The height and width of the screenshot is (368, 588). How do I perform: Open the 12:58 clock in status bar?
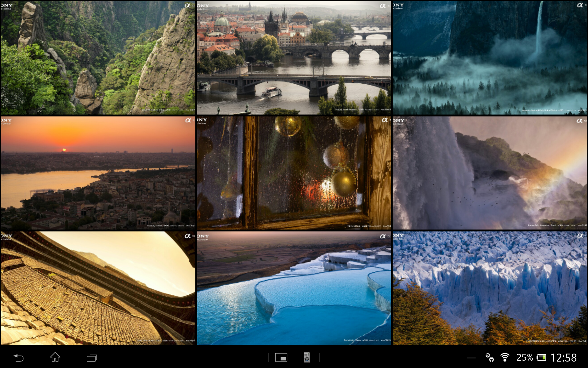(563, 358)
